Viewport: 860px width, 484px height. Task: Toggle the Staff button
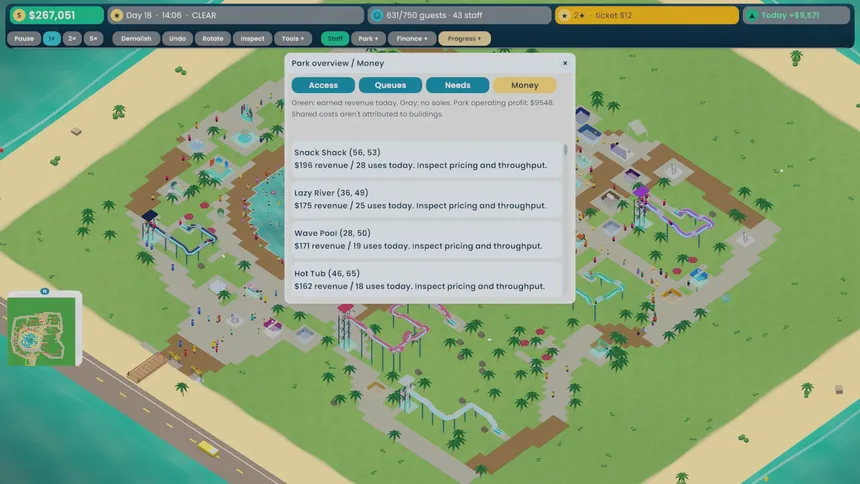335,38
